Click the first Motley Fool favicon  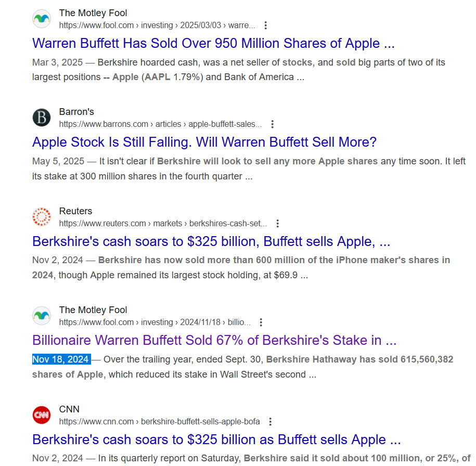42,19
